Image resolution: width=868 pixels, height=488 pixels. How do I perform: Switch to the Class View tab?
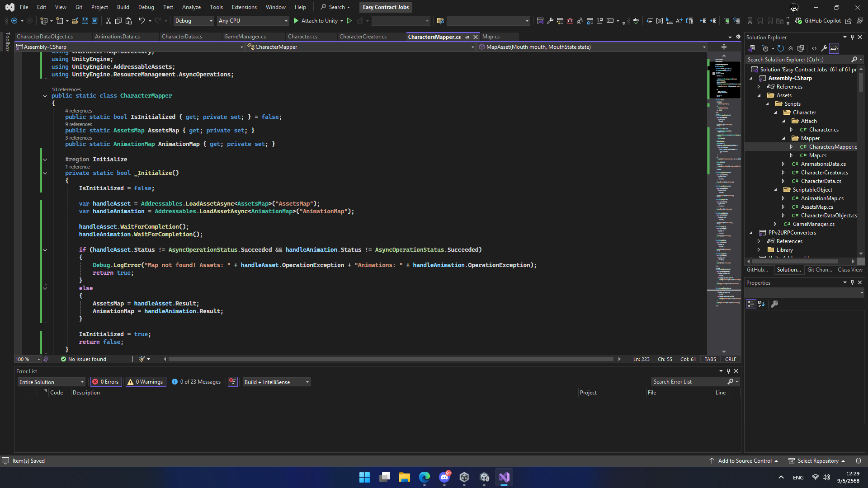coord(850,270)
